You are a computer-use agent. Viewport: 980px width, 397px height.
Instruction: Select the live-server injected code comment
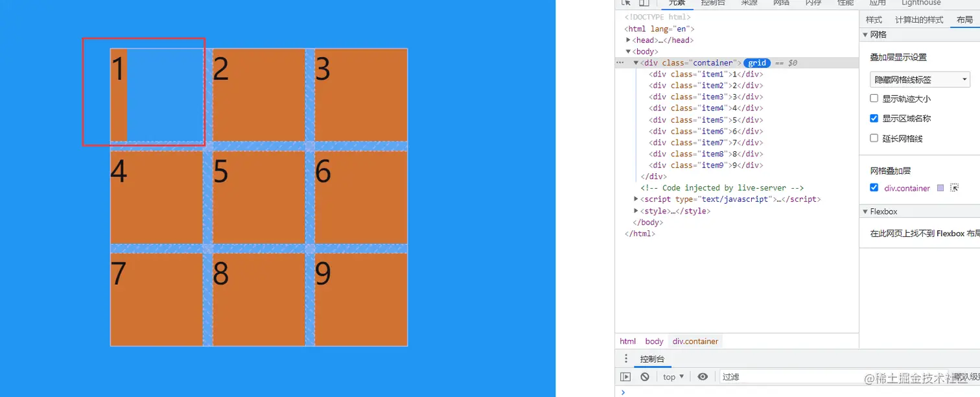[722, 188]
